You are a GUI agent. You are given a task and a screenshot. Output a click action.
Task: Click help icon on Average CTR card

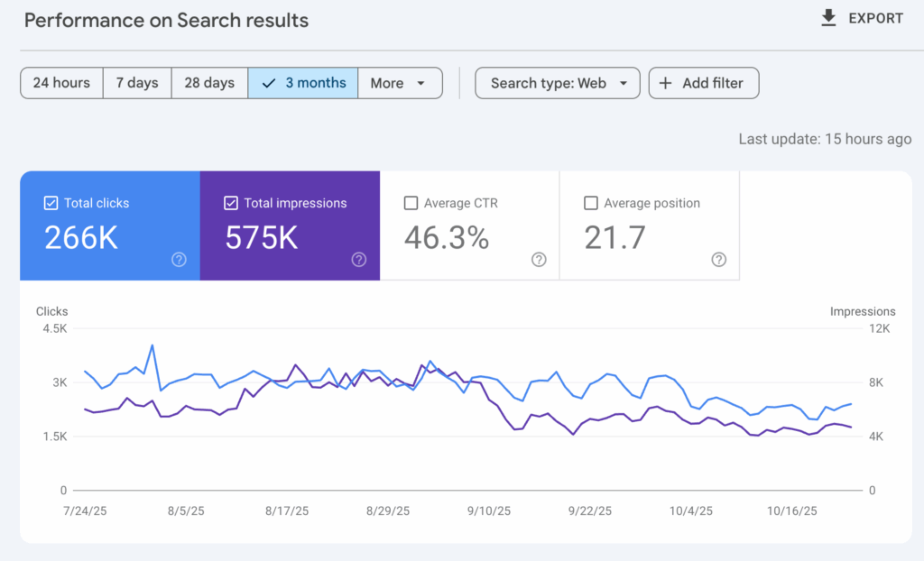tap(539, 260)
